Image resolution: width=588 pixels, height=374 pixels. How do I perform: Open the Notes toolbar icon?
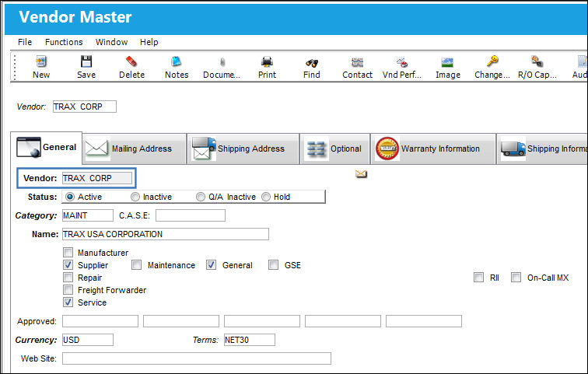click(x=177, y=61)
